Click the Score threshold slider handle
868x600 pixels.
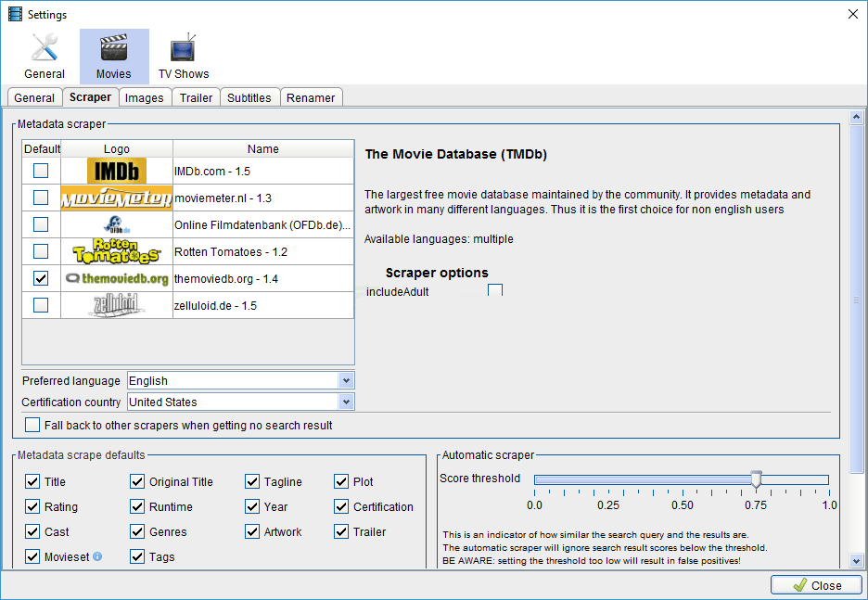[756, 479]
